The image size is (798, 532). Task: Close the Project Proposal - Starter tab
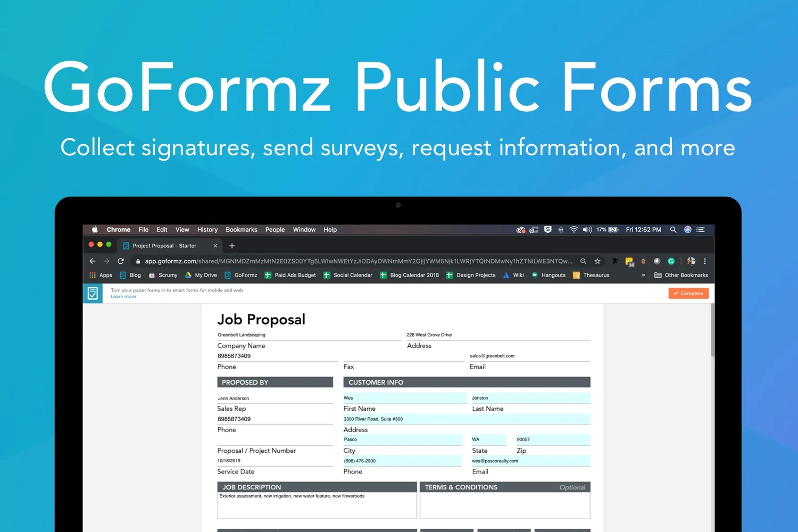[x=215, y=246]
